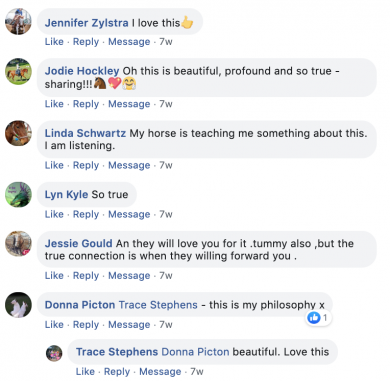Open Jessie Gould's profile picture
The image size is (390, 381).
pos(18,244)
